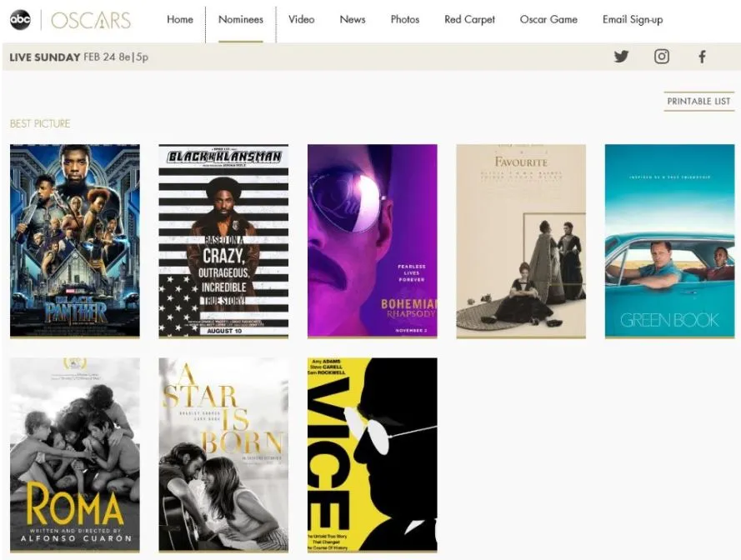Open The Favourite poster

pyautogui.click(x=521, y=241)
